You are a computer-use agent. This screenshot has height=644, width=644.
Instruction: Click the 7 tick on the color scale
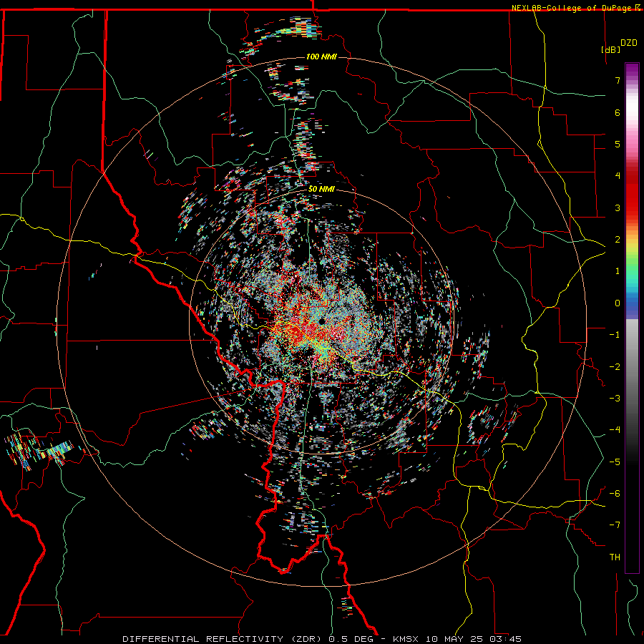[x=618, y=80]
